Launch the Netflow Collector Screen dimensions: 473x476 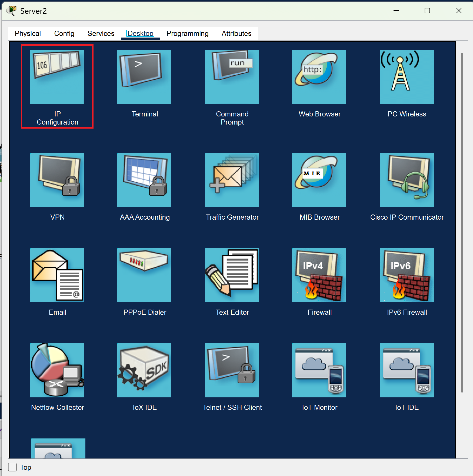point(57,370)
